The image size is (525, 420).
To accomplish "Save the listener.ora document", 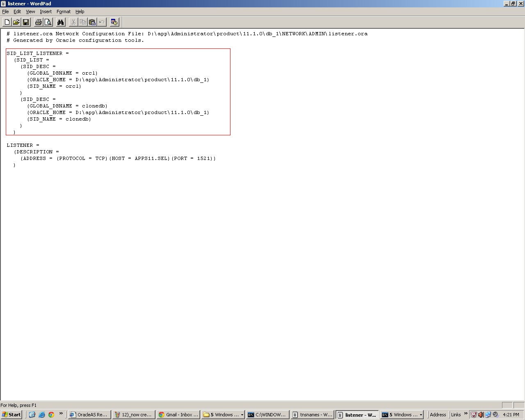I will point(25,22).
